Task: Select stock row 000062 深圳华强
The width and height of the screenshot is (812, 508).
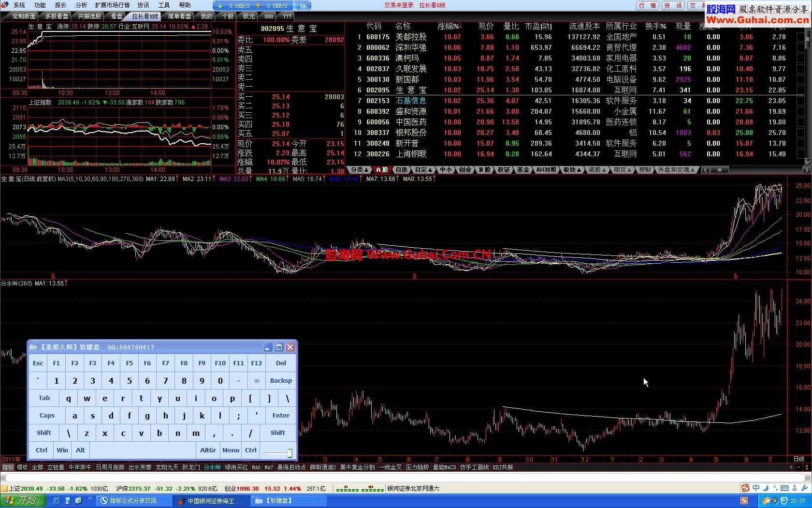Action: [575, 47]
